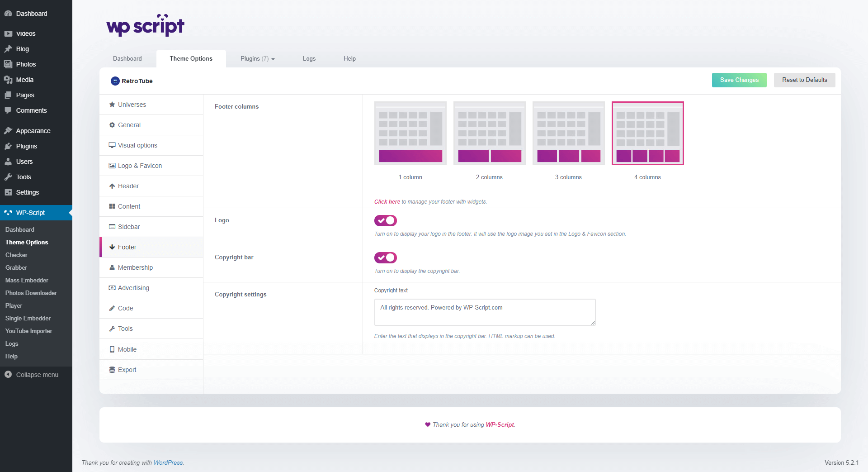This screenshot has height=472, width=868.
Task: Click the wp script logo
Action: (x=146, y=25)
